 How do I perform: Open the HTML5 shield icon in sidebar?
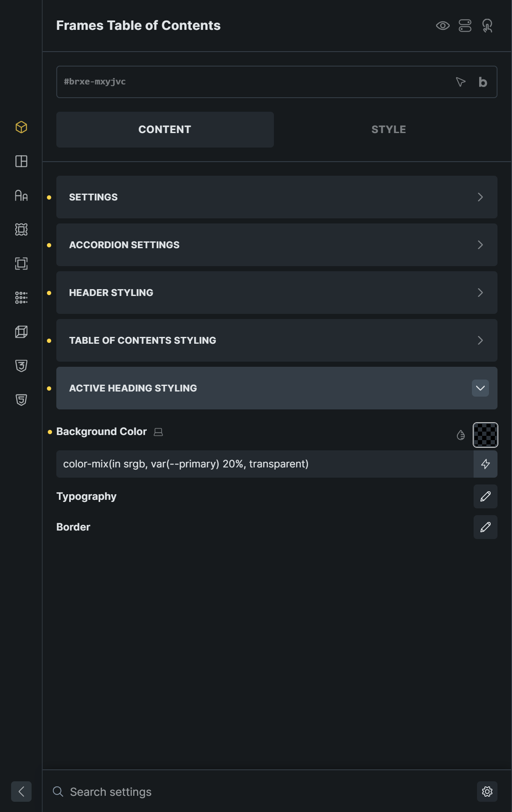[x=21, y=400]
